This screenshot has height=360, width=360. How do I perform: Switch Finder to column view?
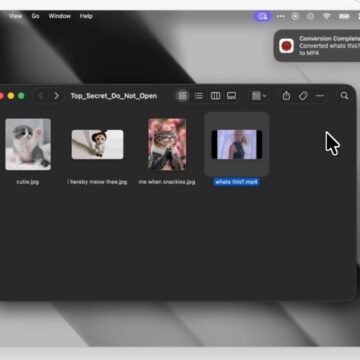pyautogui.click(x=215, y=96)
